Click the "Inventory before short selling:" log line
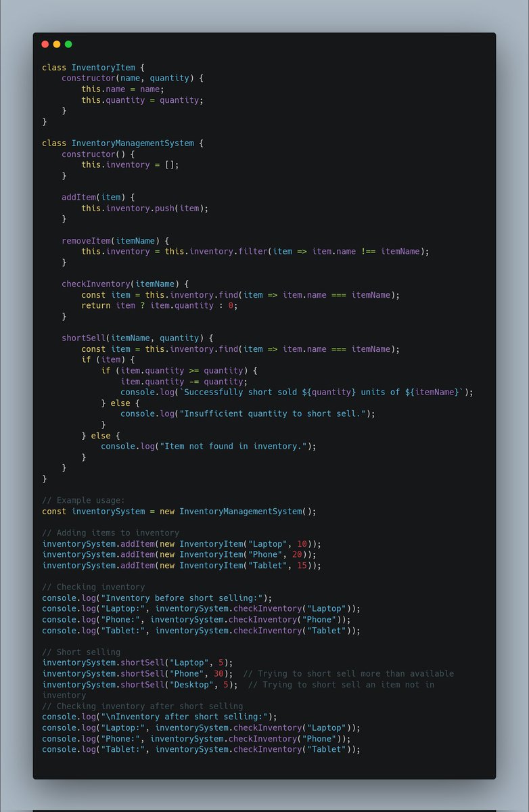The width and height of the screenshot is (529, 812). [157, 598]
